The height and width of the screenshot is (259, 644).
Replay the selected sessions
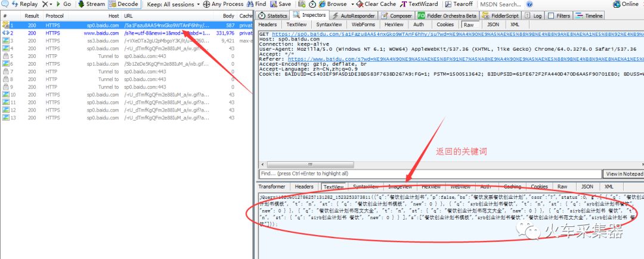(x=24, y=4)
